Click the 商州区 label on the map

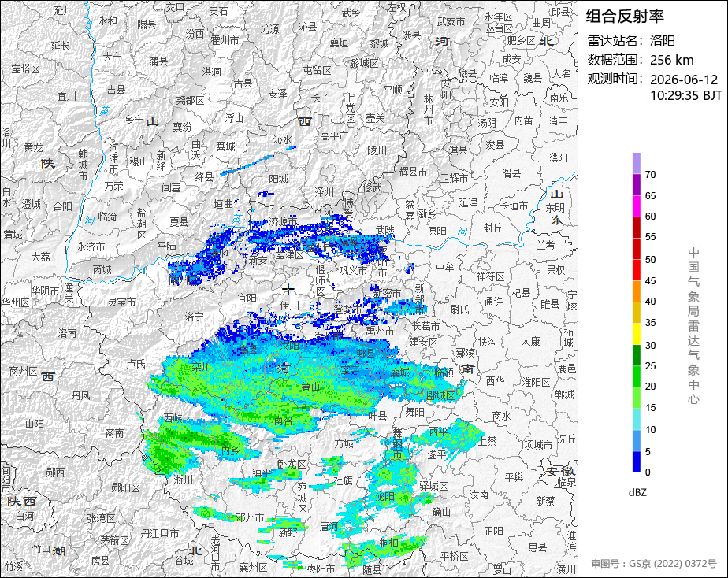point(23,371)
